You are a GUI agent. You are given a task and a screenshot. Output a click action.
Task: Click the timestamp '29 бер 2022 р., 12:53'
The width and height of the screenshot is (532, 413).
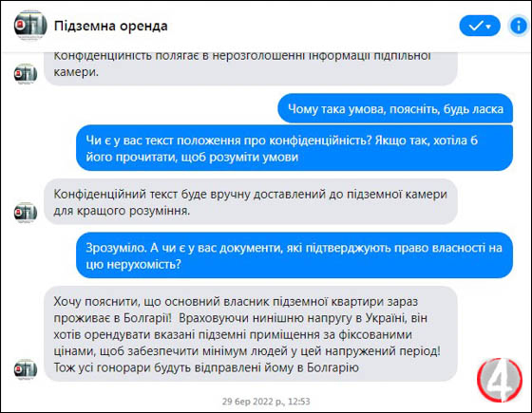click(x=266, y=402)
